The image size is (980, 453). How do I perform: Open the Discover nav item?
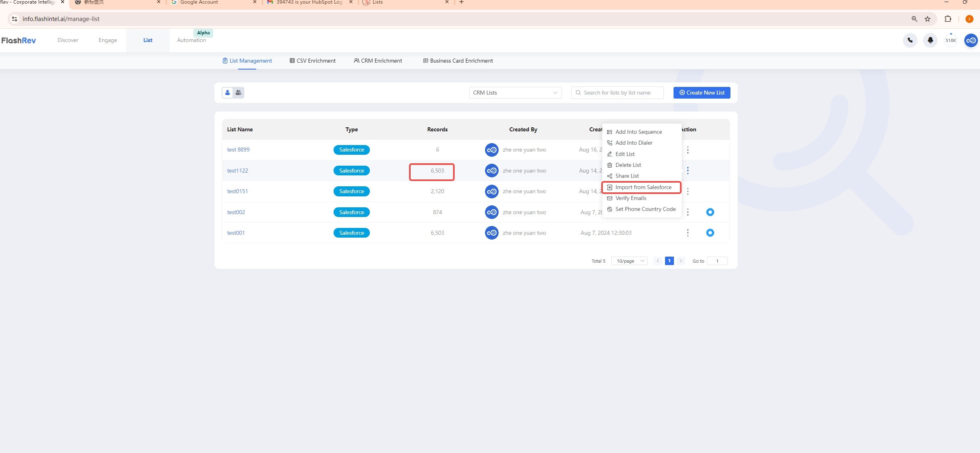pos(68,40)
